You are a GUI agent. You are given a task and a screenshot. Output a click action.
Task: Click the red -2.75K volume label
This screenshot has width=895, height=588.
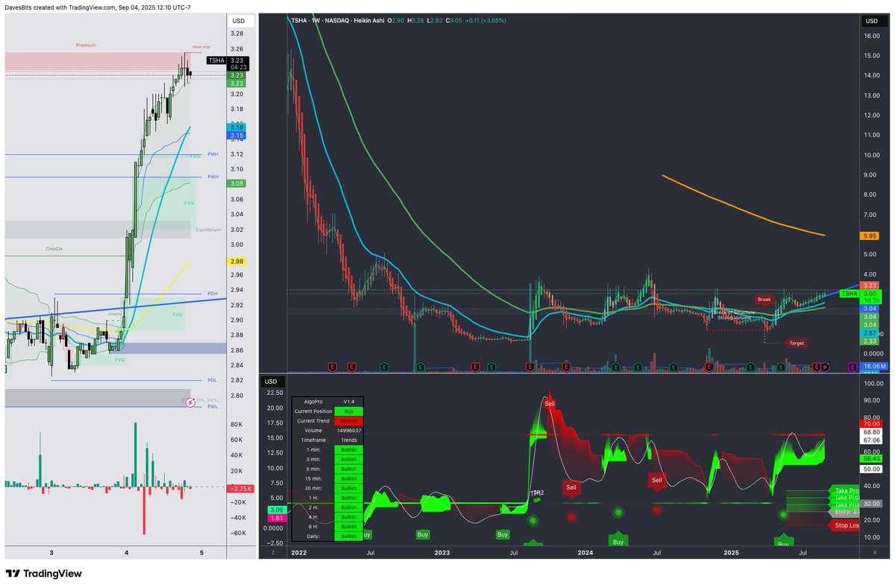point(241,487)
